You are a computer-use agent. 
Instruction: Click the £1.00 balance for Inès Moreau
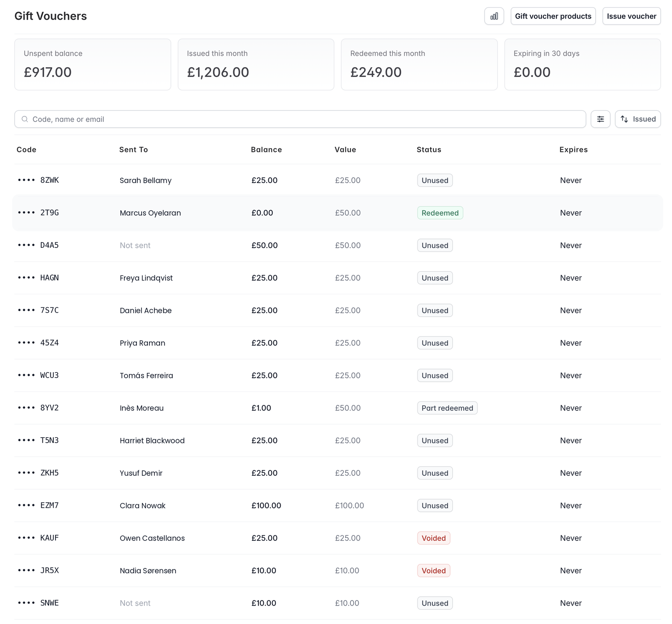[x=261, y=408]
